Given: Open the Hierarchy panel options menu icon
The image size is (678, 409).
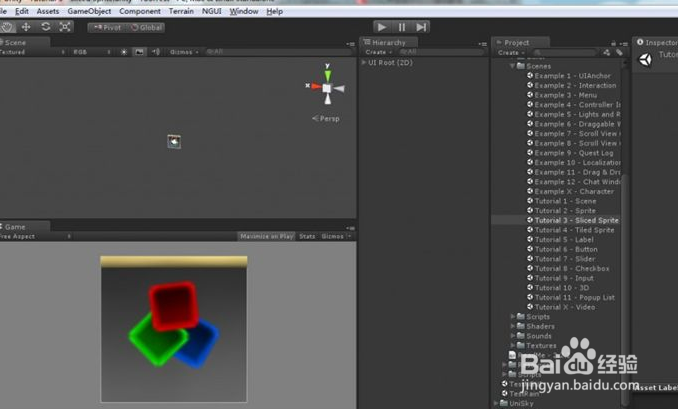Looking at the screenshot, I should [483, 44].
